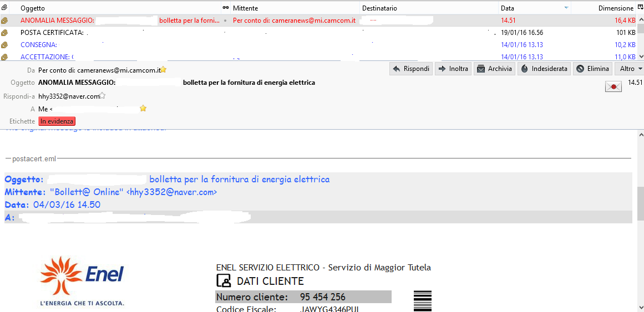The image size is (644, 312).
Task: Toggle the star next to recipient Me
Action: coord(143,109)
